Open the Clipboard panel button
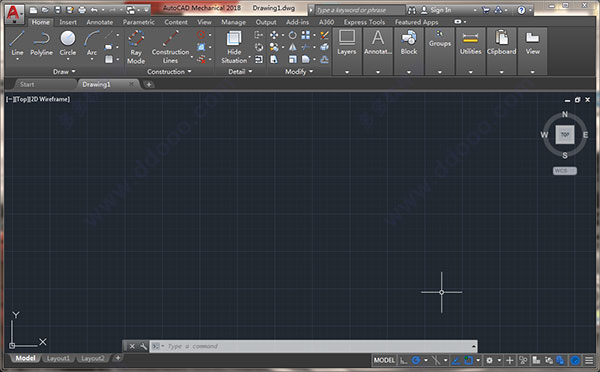The width and height of the screenshot is (600, 372). [501, 51]
